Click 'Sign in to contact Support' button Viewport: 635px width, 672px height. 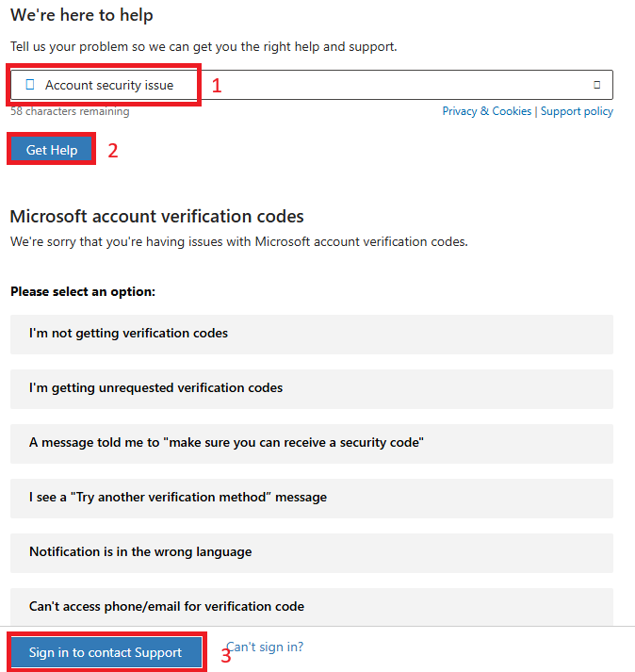tap(106, 652)
